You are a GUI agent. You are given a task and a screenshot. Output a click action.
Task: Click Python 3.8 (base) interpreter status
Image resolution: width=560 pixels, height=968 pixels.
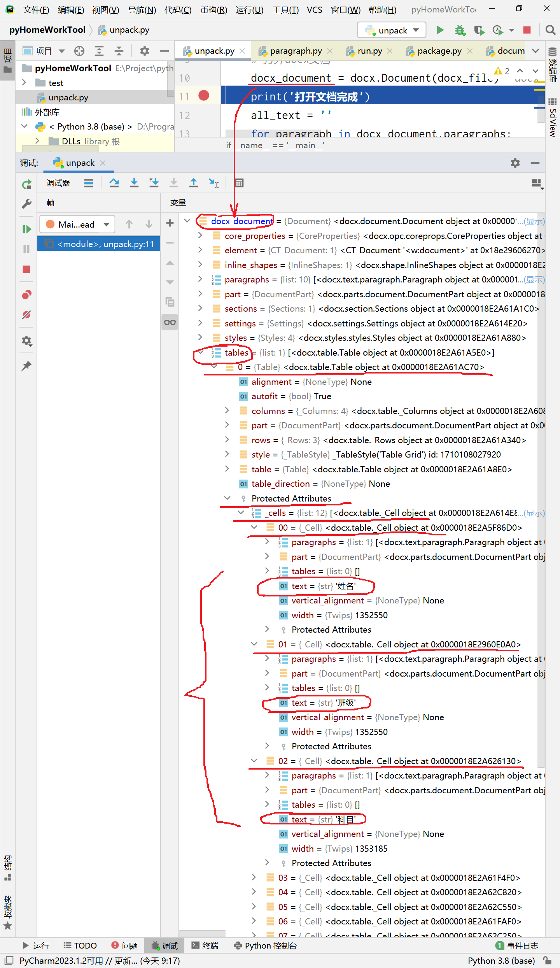click(501, 961)
